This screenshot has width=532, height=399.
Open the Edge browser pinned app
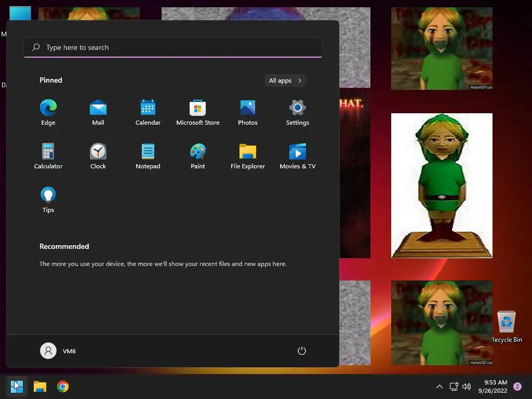(48, 113)
